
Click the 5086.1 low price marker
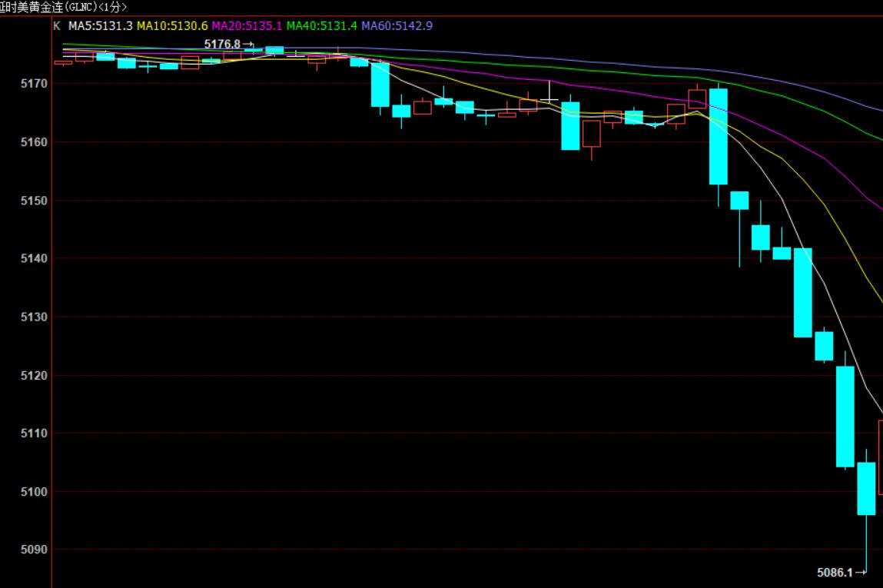(842, 572)
